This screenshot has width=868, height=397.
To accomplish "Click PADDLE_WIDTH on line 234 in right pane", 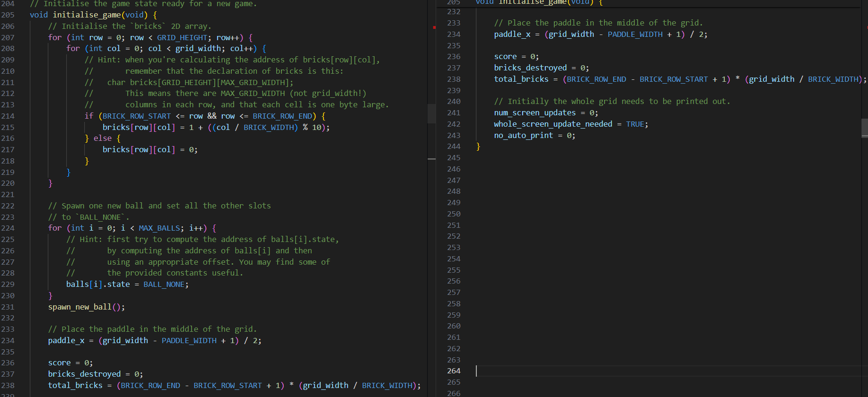I will click(x=635, y=35).
